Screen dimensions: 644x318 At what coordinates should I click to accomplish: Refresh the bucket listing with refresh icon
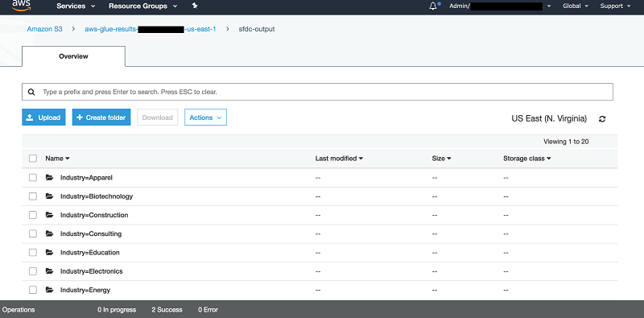(x=602, y=119)
